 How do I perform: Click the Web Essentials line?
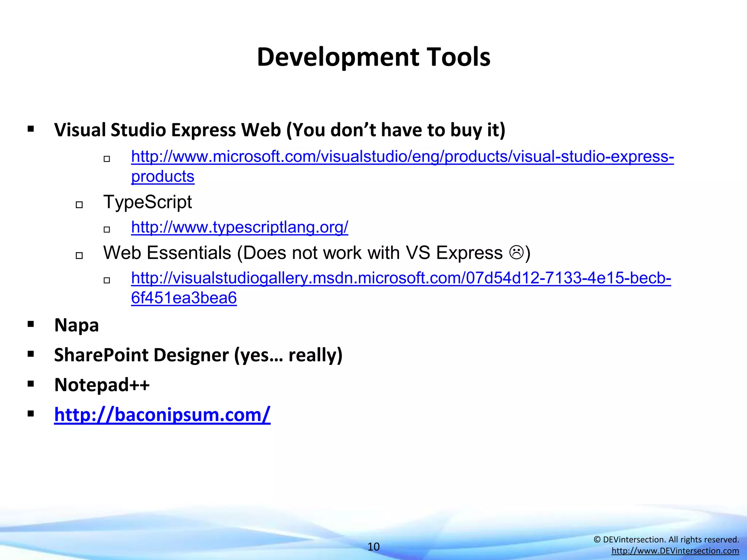pos(317,253)
